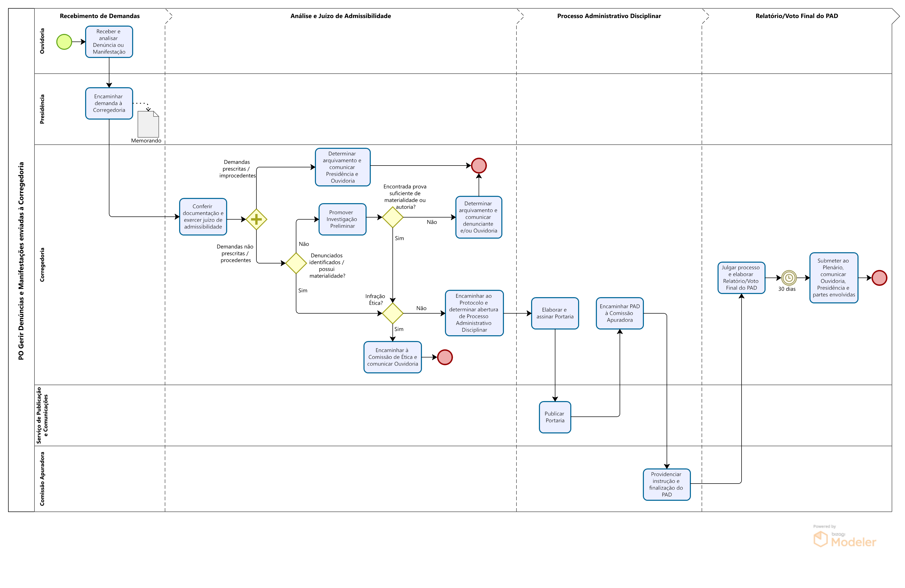Click end event after Comissão de Ética task

(444, 357)
